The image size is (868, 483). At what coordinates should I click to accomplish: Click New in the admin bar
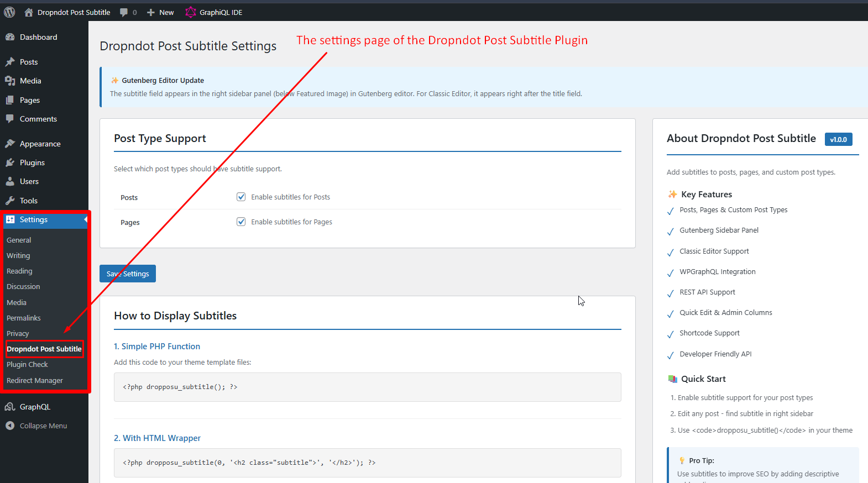[166, 12]
